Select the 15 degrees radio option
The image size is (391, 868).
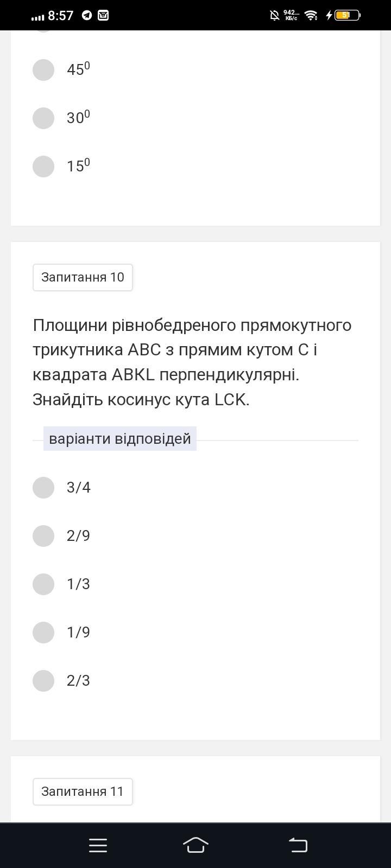(x=43, y=167)
